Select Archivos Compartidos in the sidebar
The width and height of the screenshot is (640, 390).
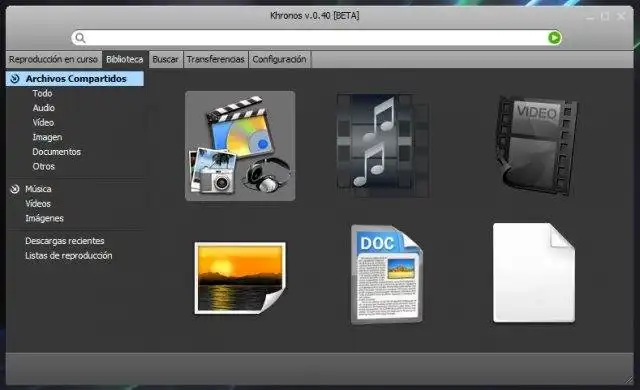75,79
